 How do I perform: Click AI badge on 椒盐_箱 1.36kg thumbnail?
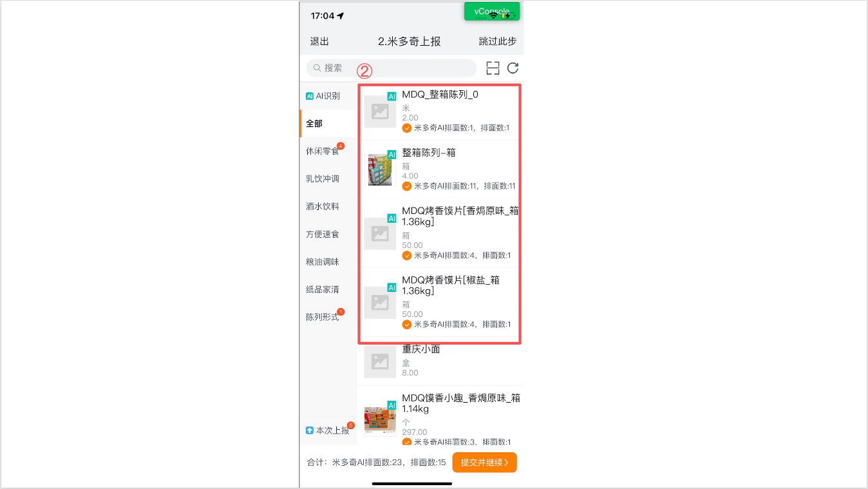pyautogui.click(x=392, y=287)
